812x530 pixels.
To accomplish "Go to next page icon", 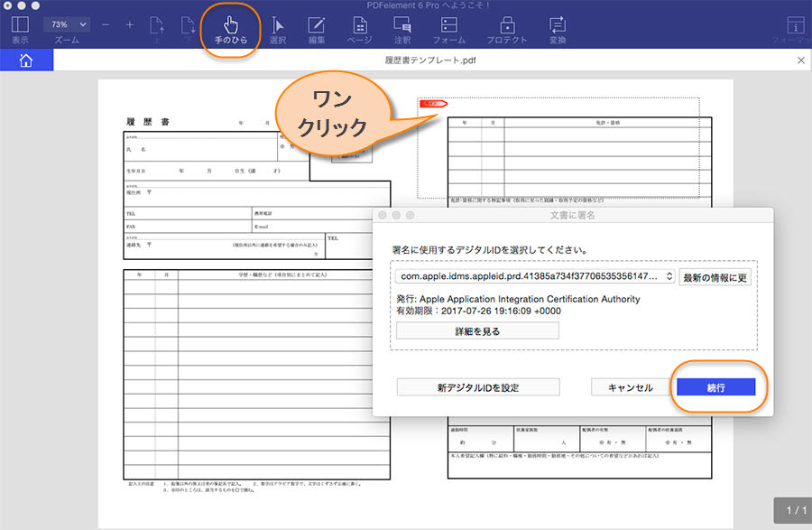I will pyautogui.click(x=188, y=29).
